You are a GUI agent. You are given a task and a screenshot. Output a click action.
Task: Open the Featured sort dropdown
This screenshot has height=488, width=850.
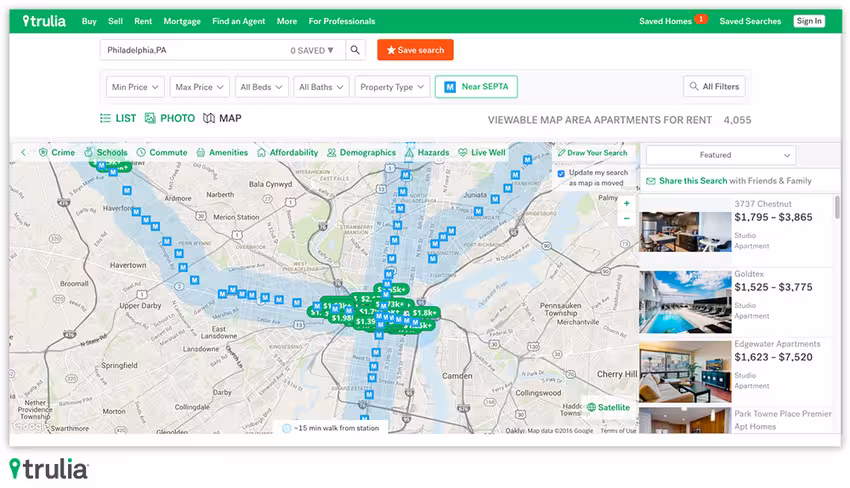(x=720, y=155)
